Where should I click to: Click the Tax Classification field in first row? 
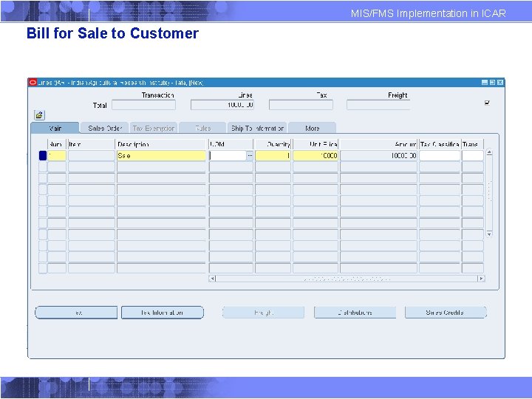coord(440,155)
